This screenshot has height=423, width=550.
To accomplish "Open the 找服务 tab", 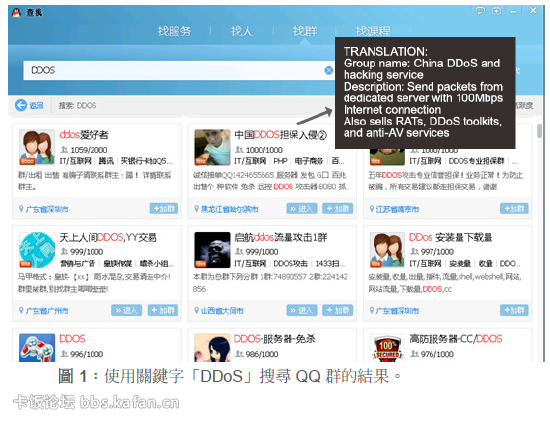I will click(x=174, y=31).
